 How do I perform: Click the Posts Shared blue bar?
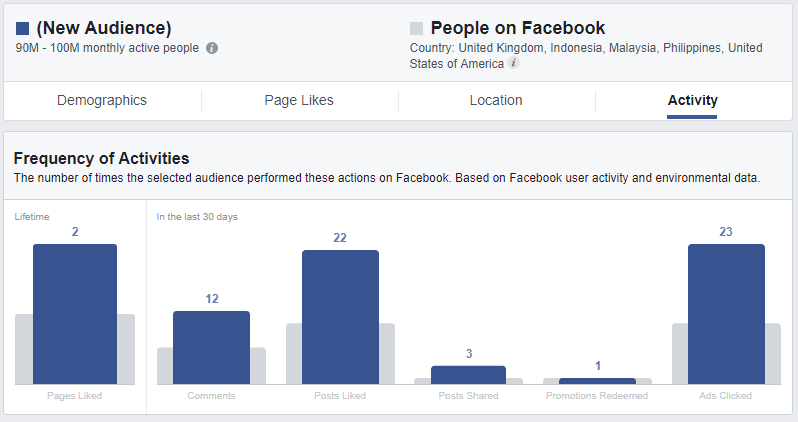click(x=468, y=375)
